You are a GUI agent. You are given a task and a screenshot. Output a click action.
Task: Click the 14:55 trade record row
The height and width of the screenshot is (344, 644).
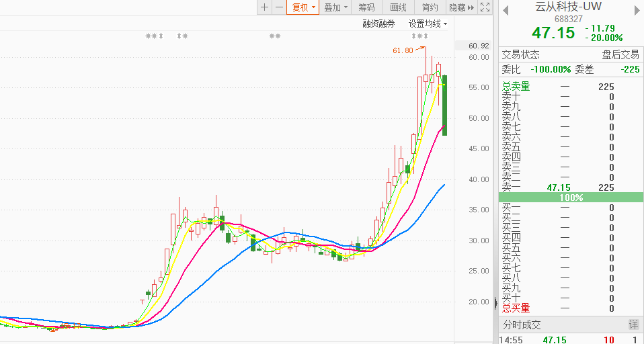pos(571,340)
